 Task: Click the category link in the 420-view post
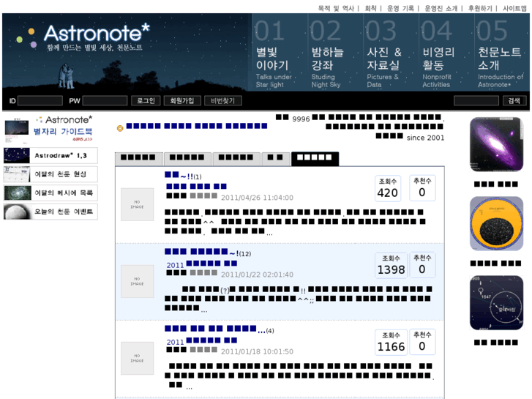(196, 187)
